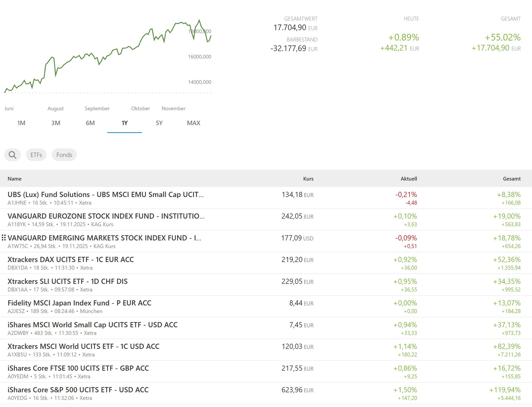Open Xtrackers MSCI World UCITS ETF
The image size is (532, 407).
click(83, 347)
